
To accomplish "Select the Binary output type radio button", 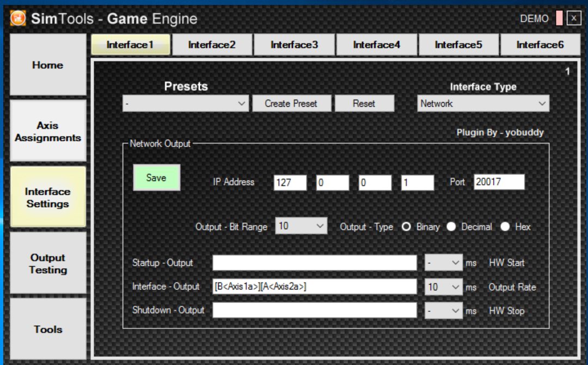I will tap(406, 227).
